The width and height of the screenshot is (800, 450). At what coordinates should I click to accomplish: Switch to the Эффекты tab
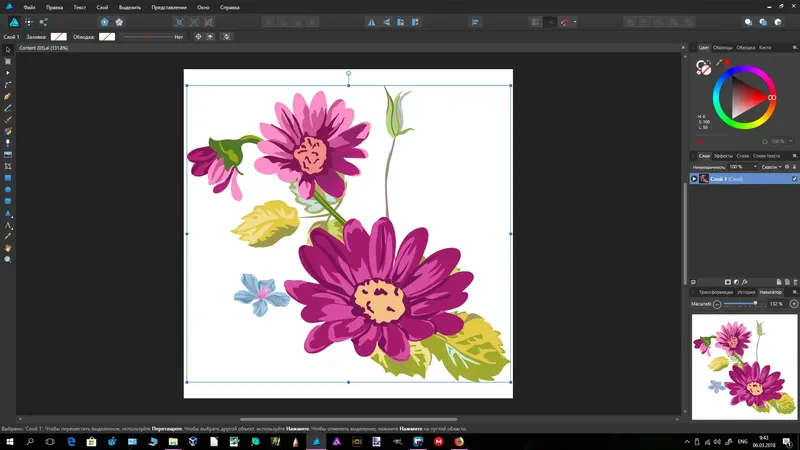[722, 156]
